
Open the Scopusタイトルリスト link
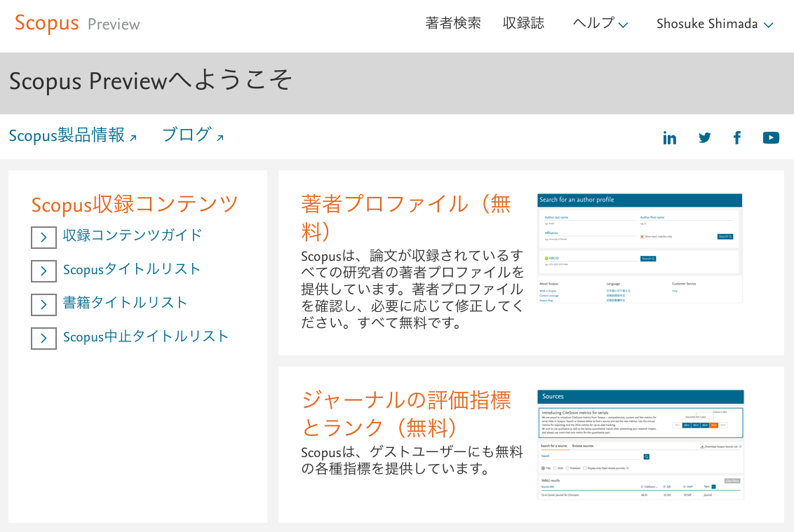(x=132, y=268)
